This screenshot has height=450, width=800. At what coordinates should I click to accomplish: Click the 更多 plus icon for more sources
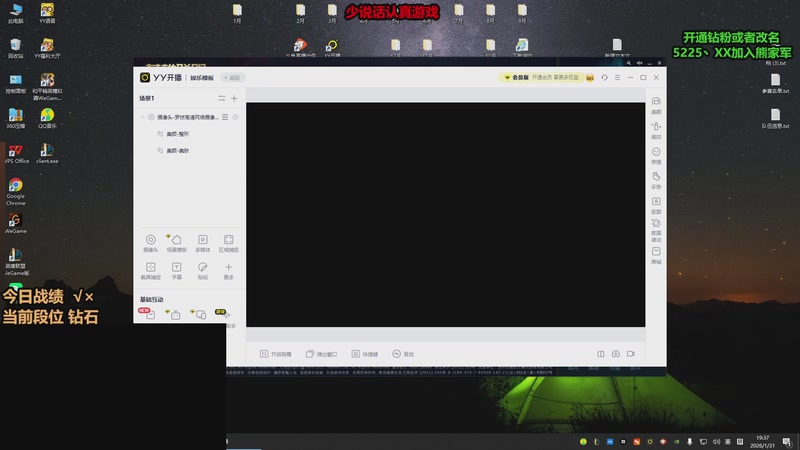coord(228,268)
